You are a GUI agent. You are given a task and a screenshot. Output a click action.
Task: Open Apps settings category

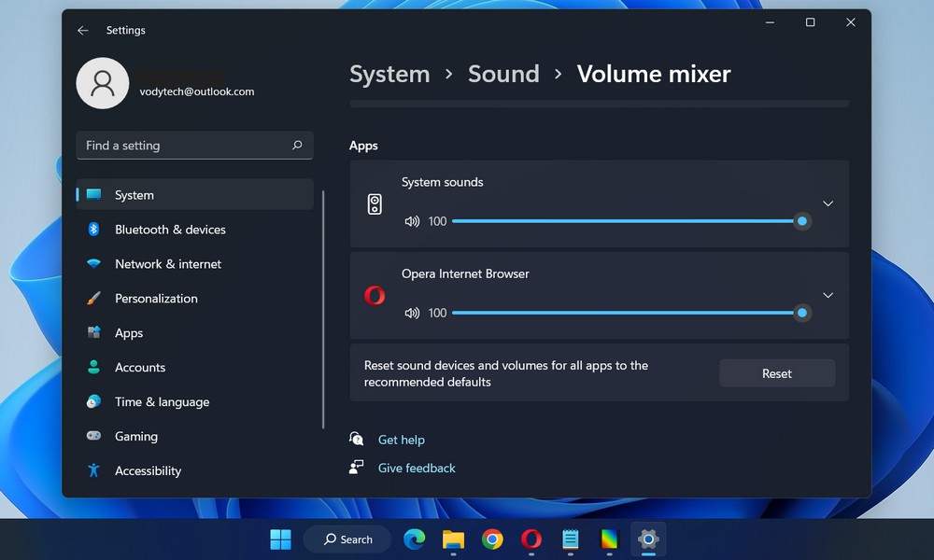[195, 332]
